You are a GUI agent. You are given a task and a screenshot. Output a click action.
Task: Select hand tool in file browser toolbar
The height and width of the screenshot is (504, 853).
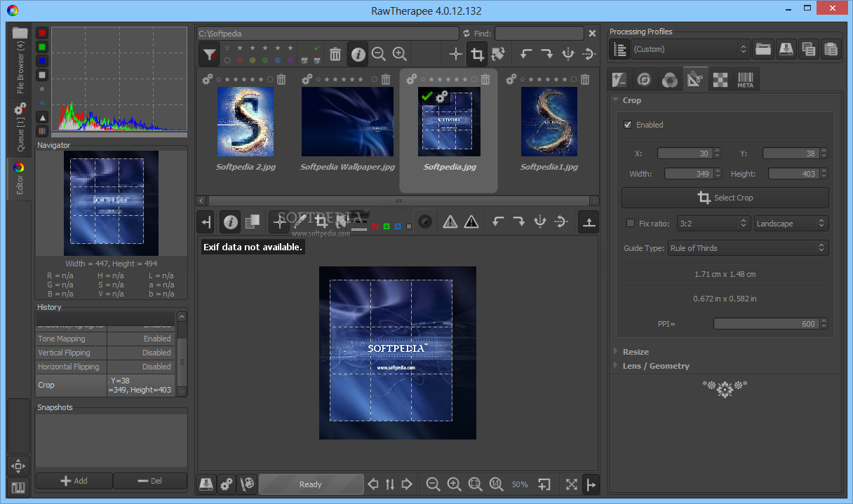[x=456, y=54]
